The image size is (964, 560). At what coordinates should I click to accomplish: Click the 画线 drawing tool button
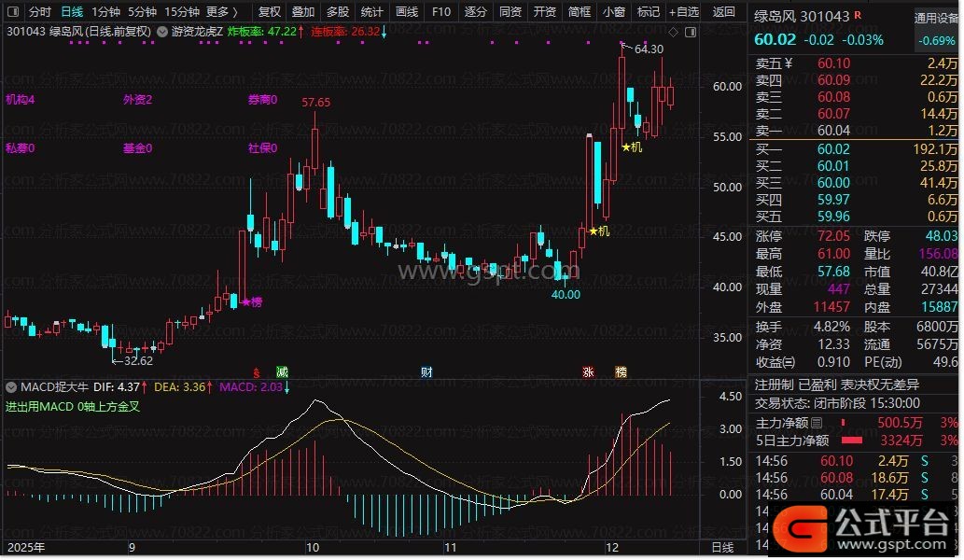(406, 12)
